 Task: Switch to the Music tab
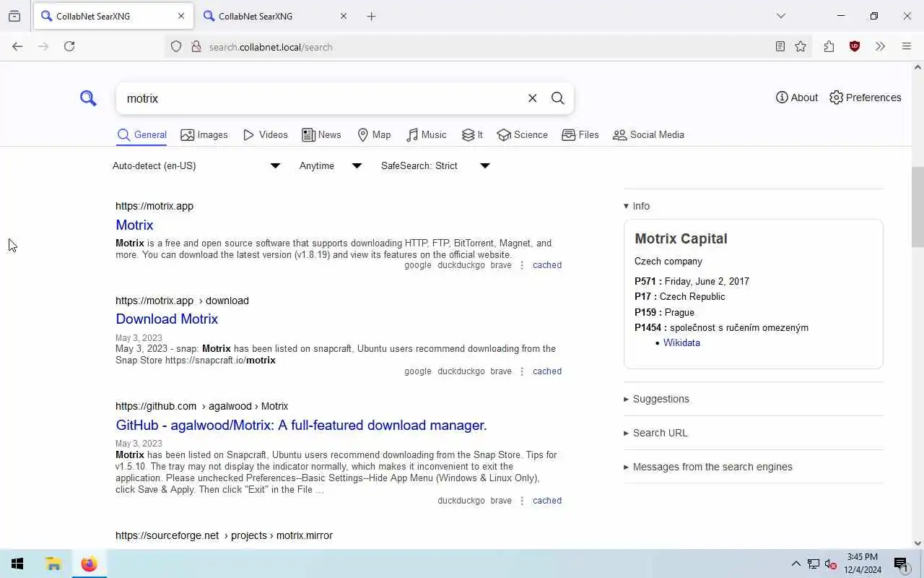click(426, 134)
